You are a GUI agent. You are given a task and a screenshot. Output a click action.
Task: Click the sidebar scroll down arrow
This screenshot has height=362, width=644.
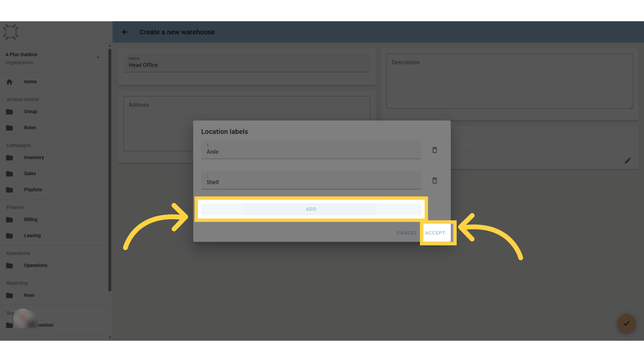pyautogui.click(x=110, y=338)
